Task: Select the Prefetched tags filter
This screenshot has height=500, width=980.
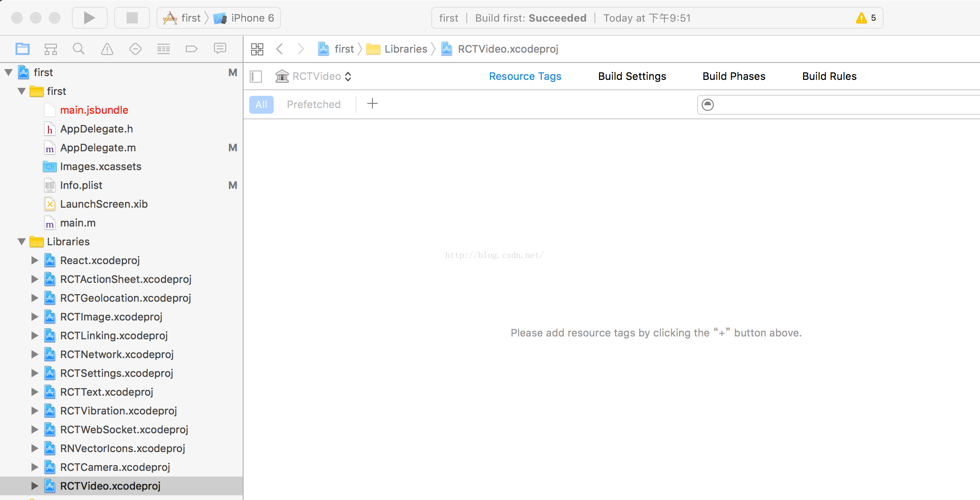Action: click(314, 104)
